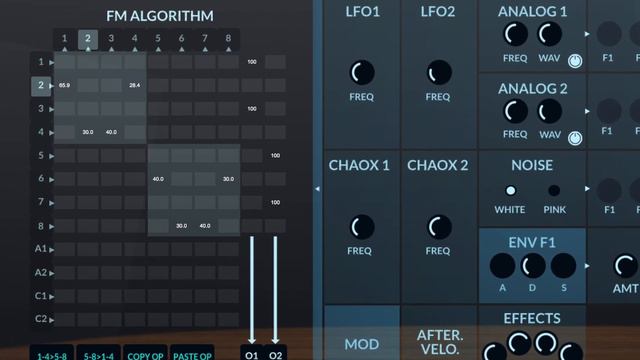This screenshot has width=640, height=360.
Task: Open the MOD section
Action: (x=362, y=333)
